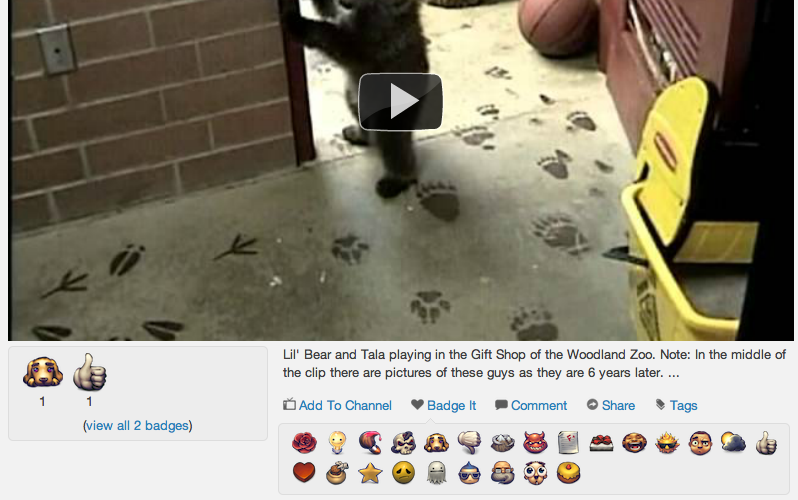Image resolution: width=798 pixels, height=500 pixels.
Task: Play the bear cub video
Action: [x=401, y=102]
